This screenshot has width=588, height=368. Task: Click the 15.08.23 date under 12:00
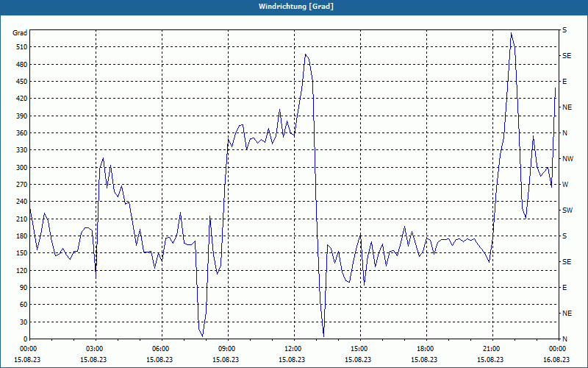tap(292, 359)
